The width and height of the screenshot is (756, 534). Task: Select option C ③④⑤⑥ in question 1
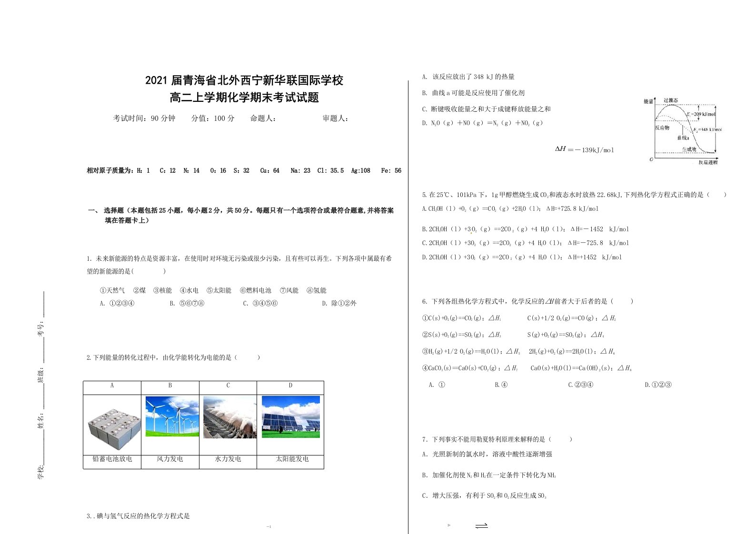coord(260,303)
